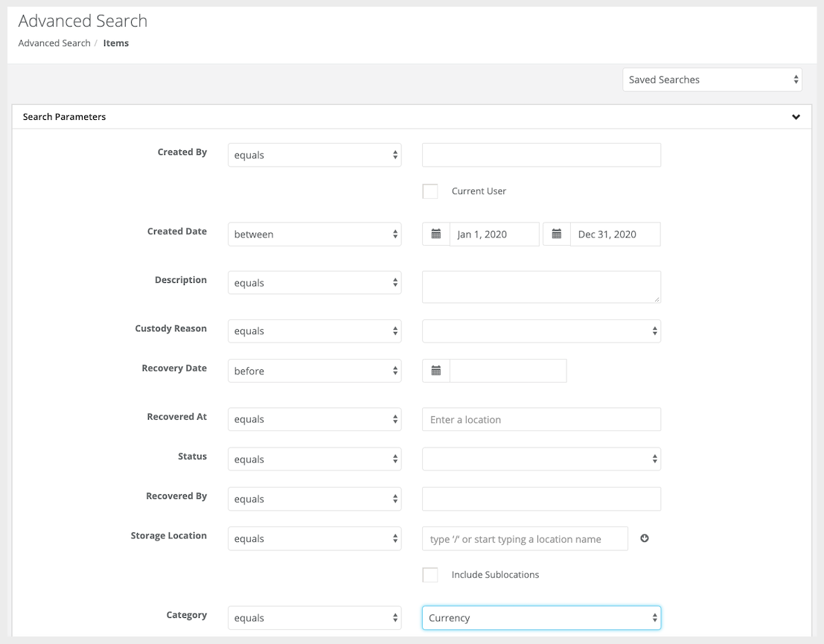Edit the Dec 31, 2020 date field
The height and width of the screenshot is (644, 824).
tap(615, 234)
